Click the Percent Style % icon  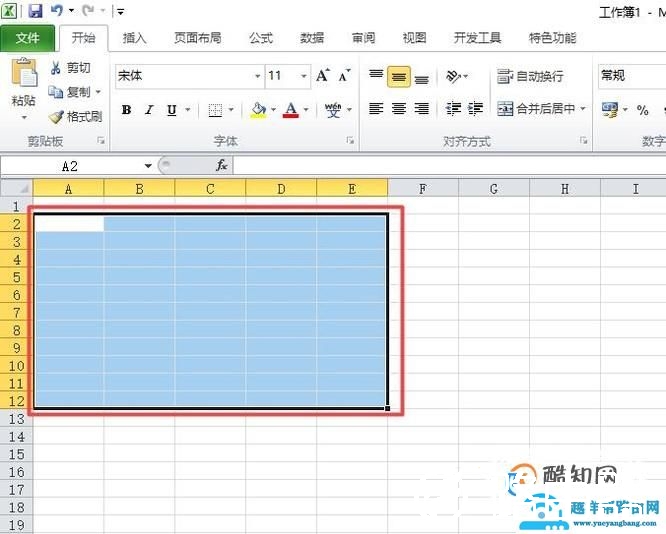pyautogui.click(x=642, y=110)
